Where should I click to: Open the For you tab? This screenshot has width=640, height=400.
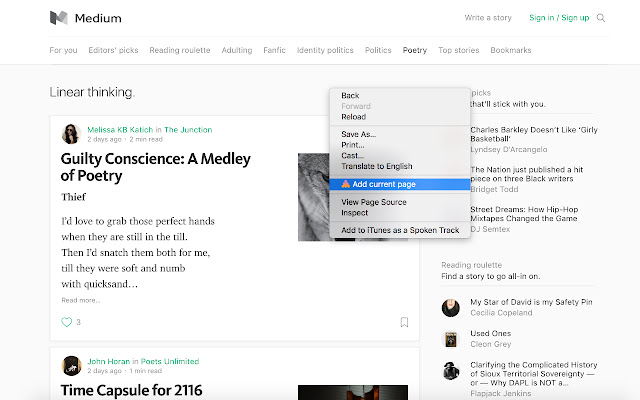point(63,50)
